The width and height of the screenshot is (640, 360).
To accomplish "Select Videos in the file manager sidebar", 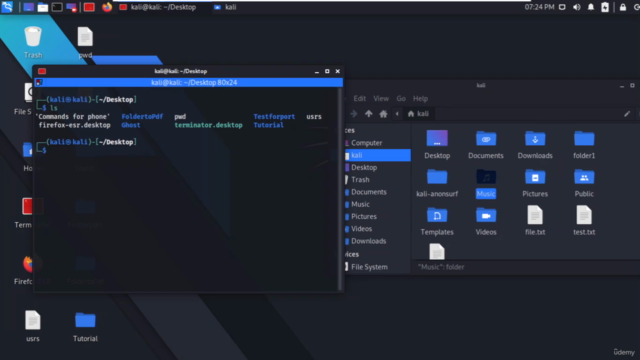I will coord(378,229).
